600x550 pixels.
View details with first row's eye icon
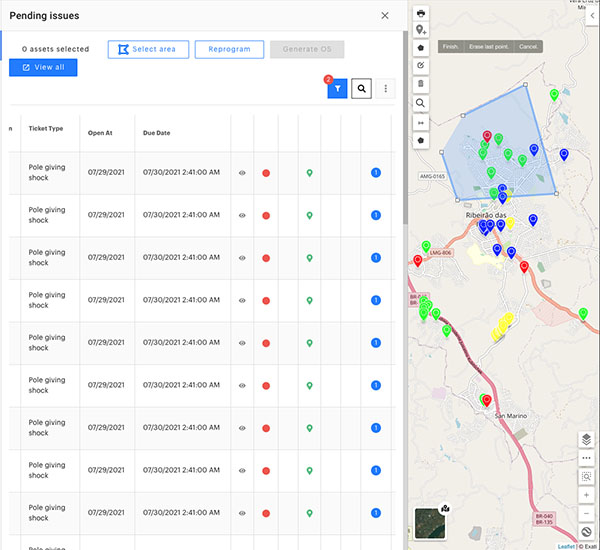[x=242, y=173]
